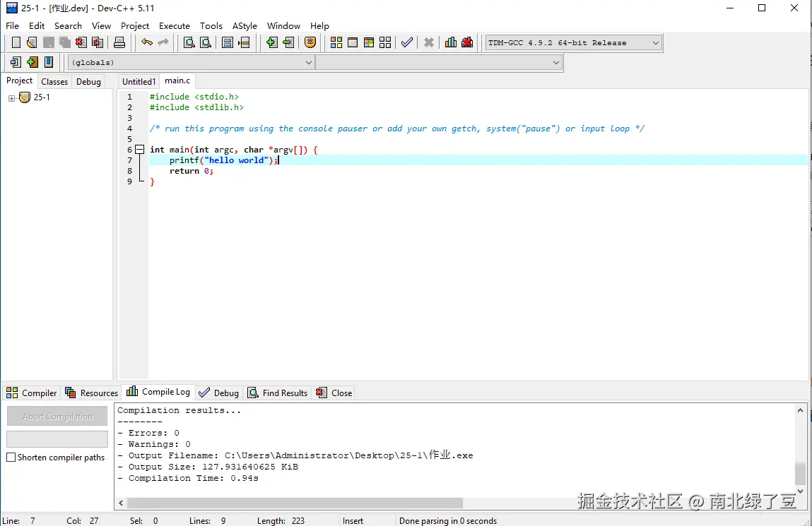
Task: Click the compile log scroll-down arrow
Action: pos(800,491)
